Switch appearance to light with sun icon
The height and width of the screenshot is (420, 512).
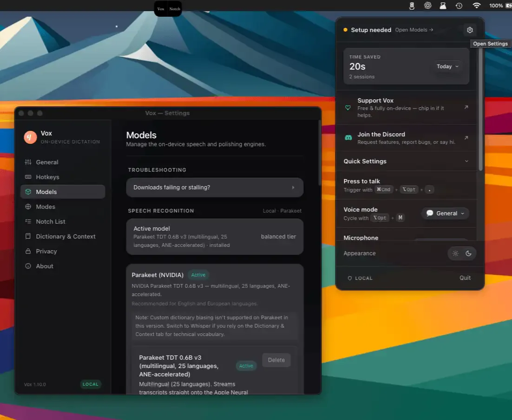point(455,253)
